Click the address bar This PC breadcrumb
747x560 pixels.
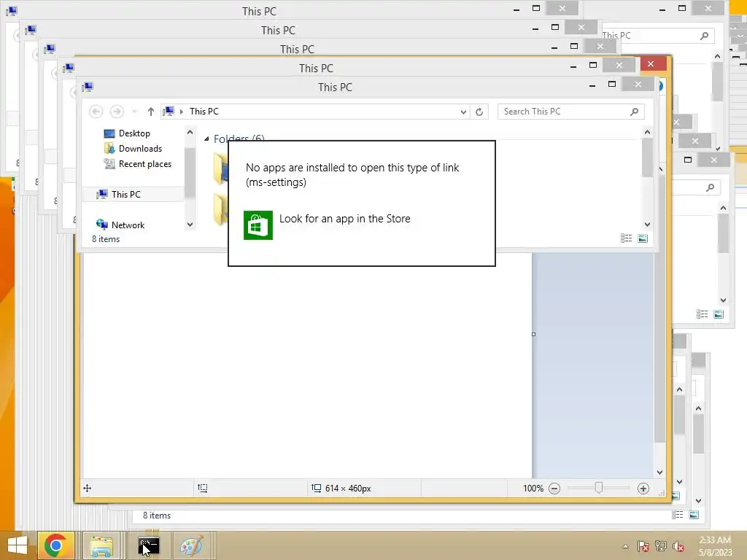click(204, 112)
